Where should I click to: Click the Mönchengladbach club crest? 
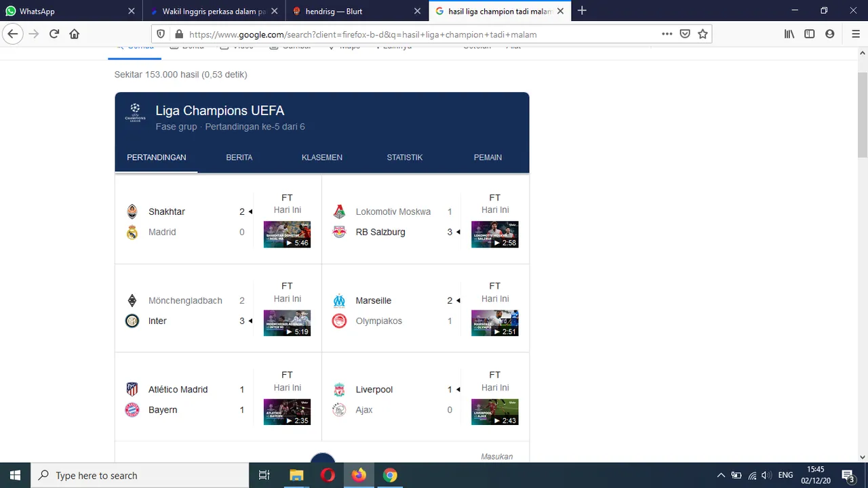[132, 300]
